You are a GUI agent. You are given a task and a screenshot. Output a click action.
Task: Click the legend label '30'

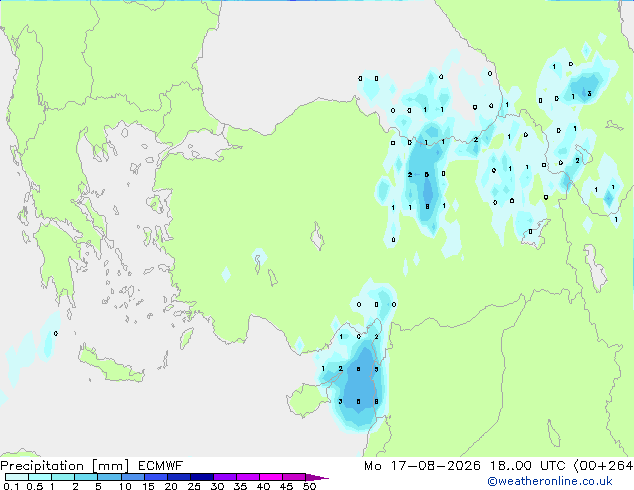pos(217,486)
